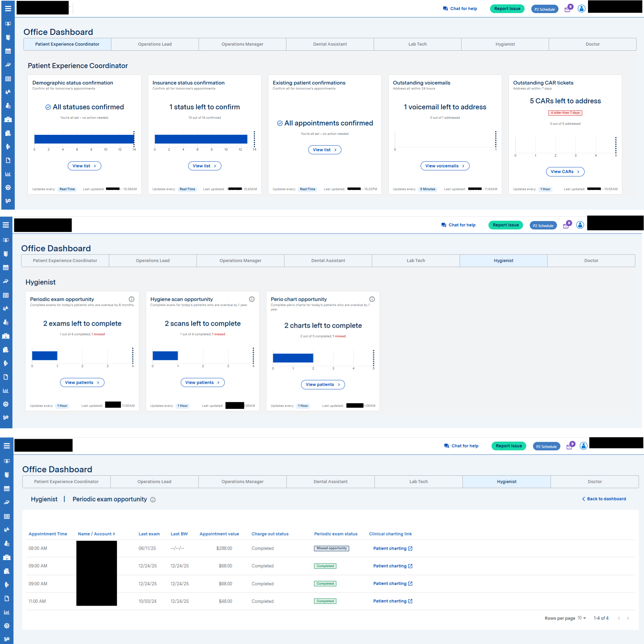The image size is (644, 644).
Task: Click the Missed opportunity status badge
Action: [x=331, y=548]
